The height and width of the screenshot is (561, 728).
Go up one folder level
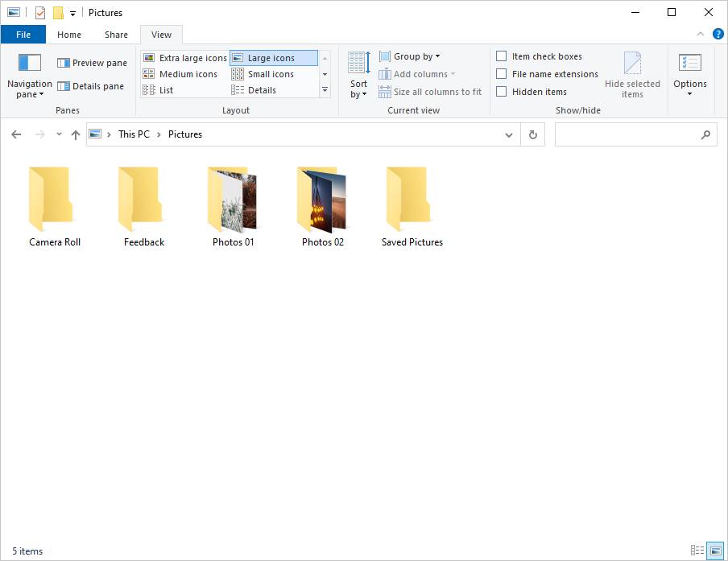click(76, 135)
